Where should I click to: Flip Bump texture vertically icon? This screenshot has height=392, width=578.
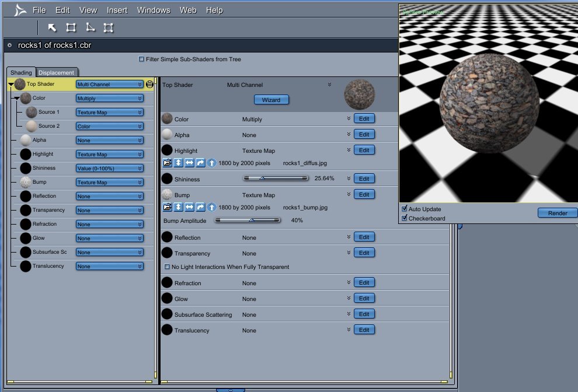[178, 207]
